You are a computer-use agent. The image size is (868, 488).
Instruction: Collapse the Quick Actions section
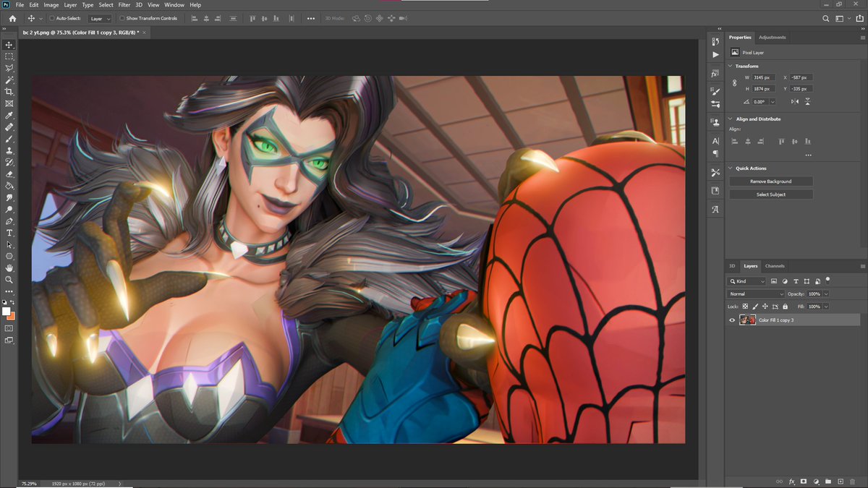click(x=731, y=168)
